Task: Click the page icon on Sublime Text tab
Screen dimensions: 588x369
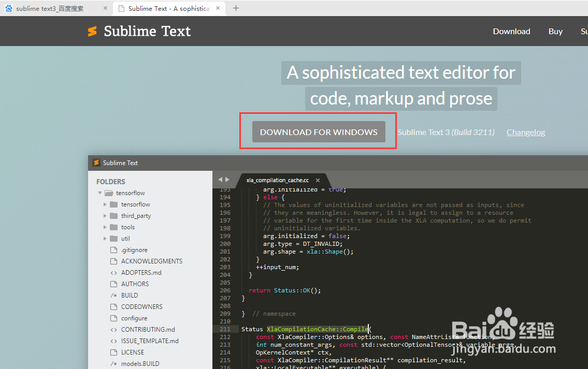Action: coord(121,8)
